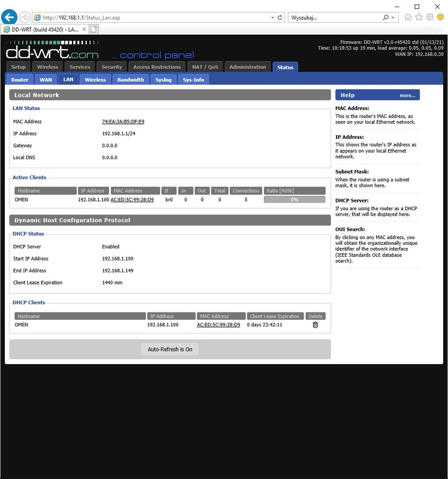Open the Setup main tab

point(19,67)
